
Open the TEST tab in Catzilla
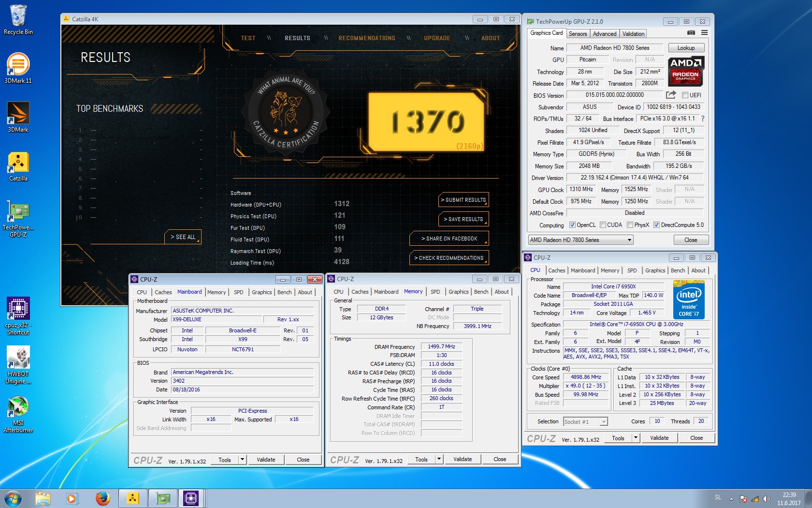click(x=248, y=38)
